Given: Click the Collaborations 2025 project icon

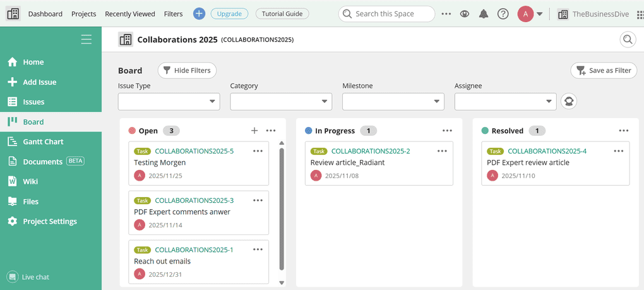Looking at the screenshot, I should point(126,39).
